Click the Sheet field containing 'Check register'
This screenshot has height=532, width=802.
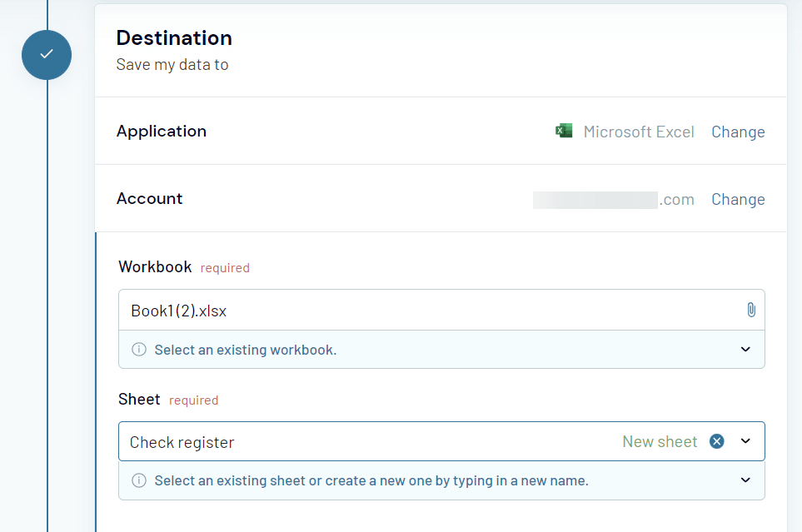pyautogui.click(x=366, y=441)
